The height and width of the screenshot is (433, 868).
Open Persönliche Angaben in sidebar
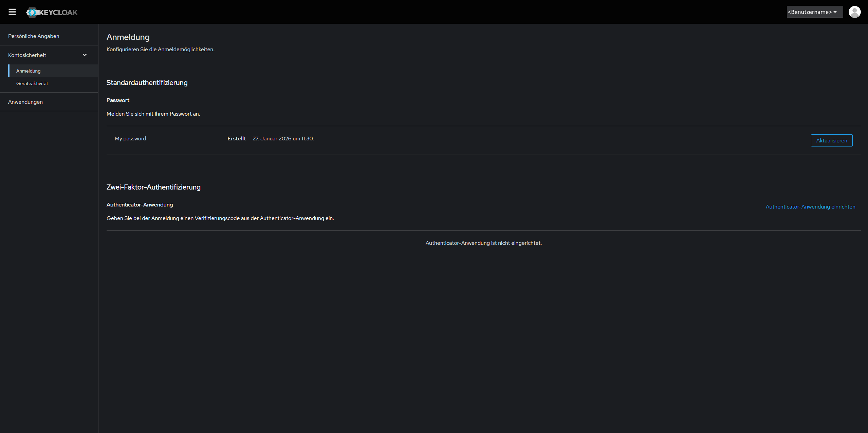(x=34, y=36)
